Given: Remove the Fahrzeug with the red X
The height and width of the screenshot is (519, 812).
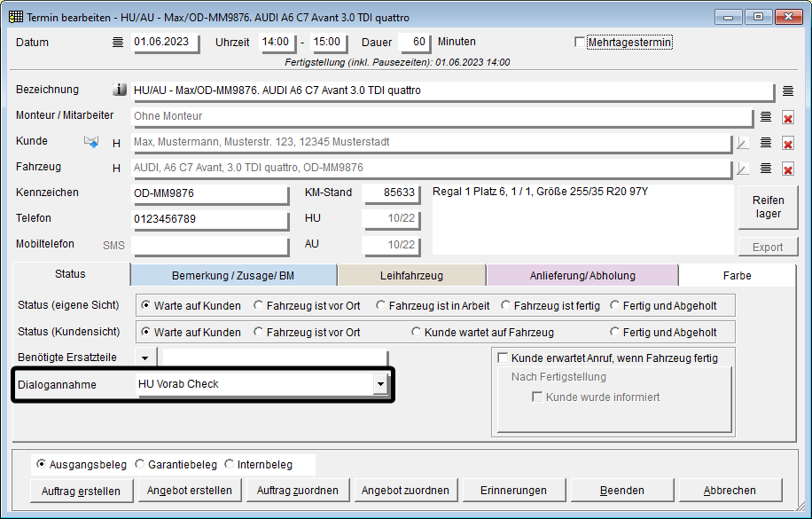Looking at the screenshot, I should (788, 169).
